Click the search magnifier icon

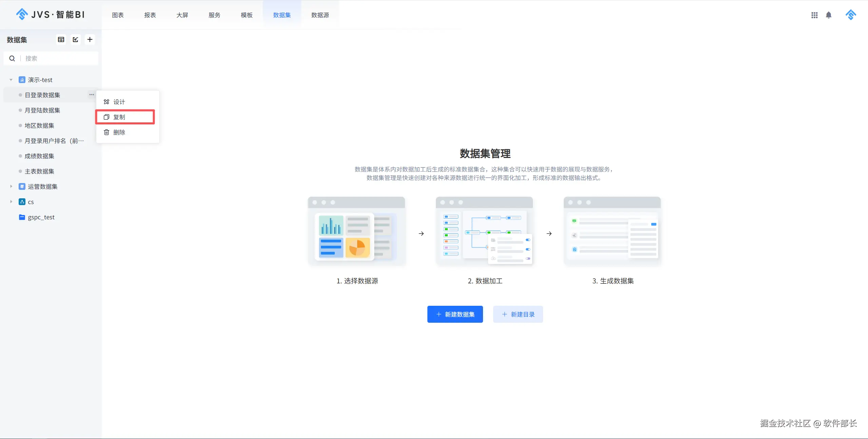coord(12,58)
